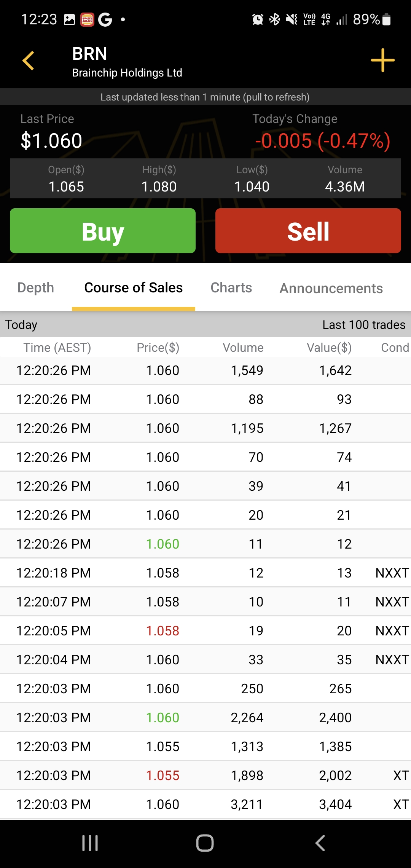Tap the gallery image notification icon
411x868 pixels.
[x=69, y=19]
